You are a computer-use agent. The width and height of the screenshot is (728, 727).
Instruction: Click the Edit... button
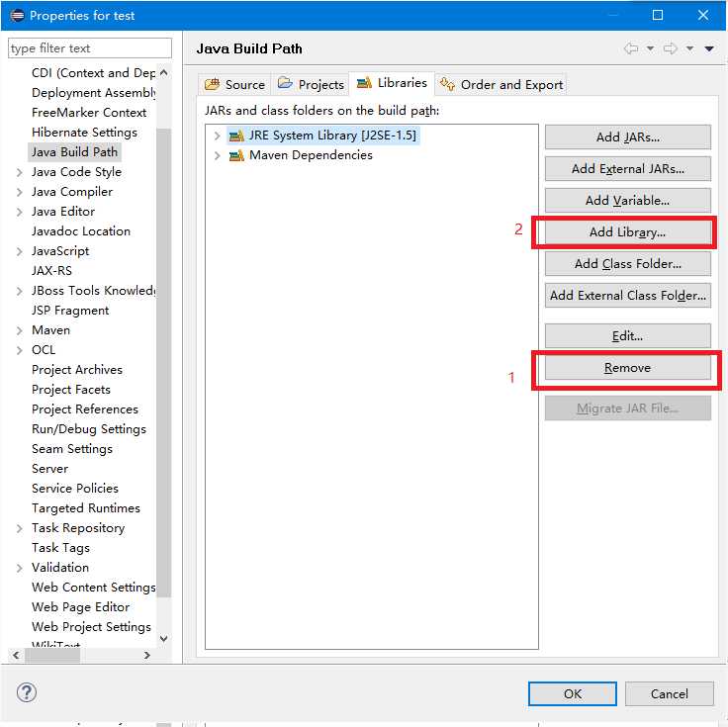tap(628, 335)
